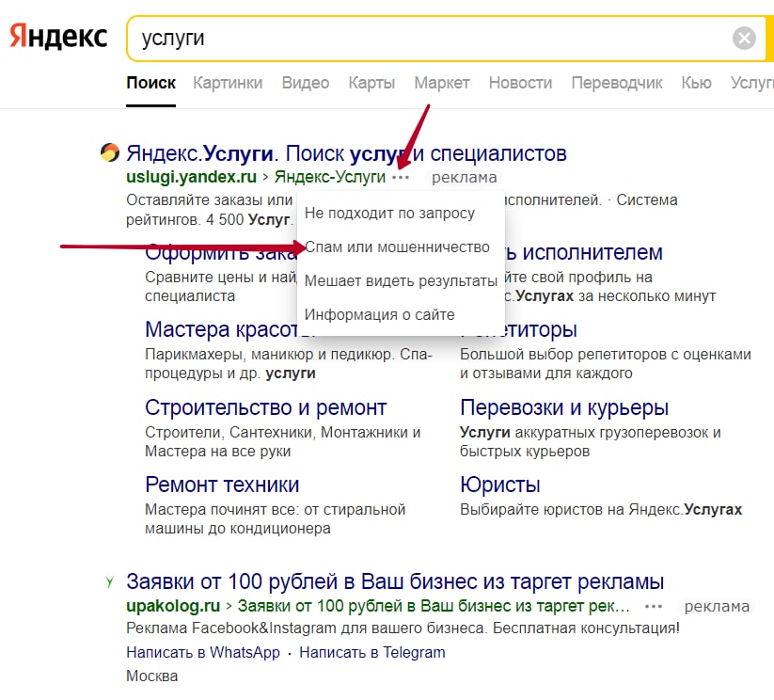774x700 pixels.
Task: Click 'Написать в WhatsApp' link
Action: [203, 653]
